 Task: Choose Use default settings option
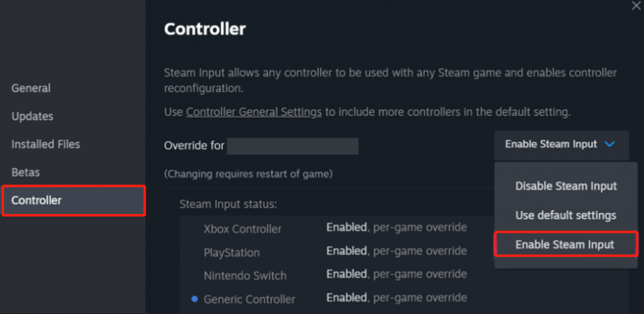point(566,215)
